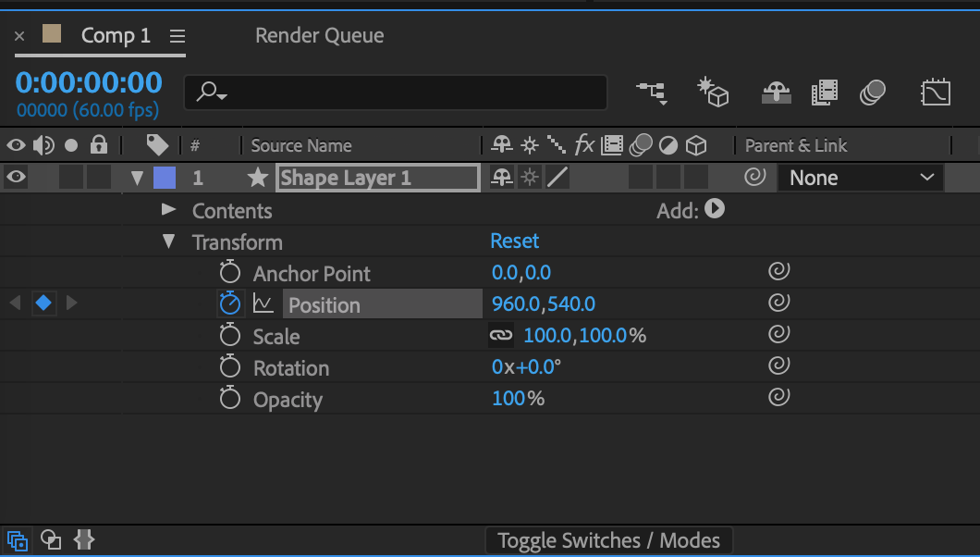This screenshot has width=980, height=557.
Task: Enable Motion Blur for the composition
Action: [x=873, y=93]
